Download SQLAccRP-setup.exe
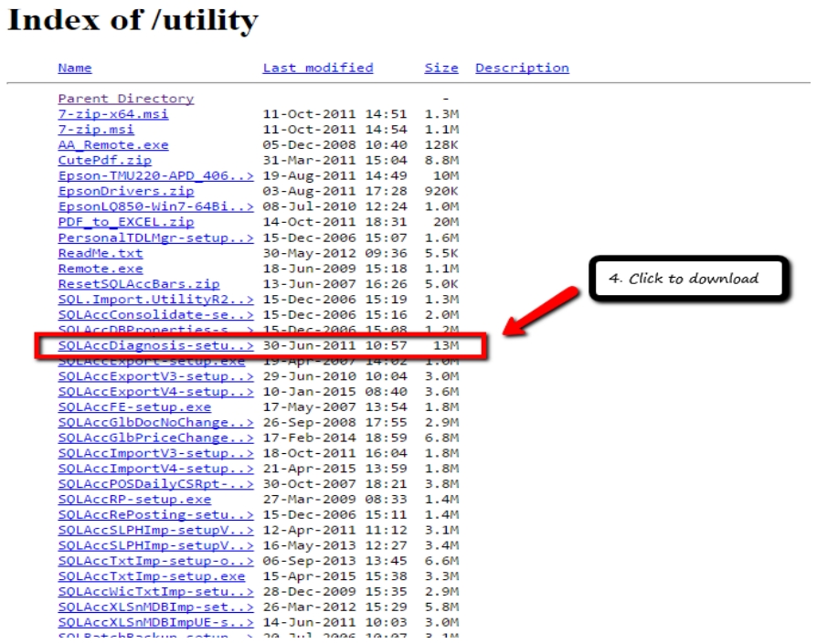The image size is (817, 644). [x=133, y=501]
